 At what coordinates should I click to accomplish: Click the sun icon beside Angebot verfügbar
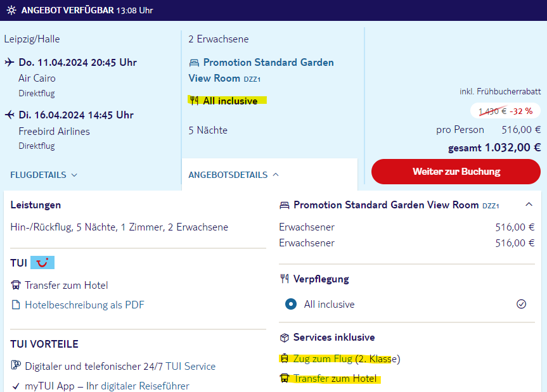[11, 10]
